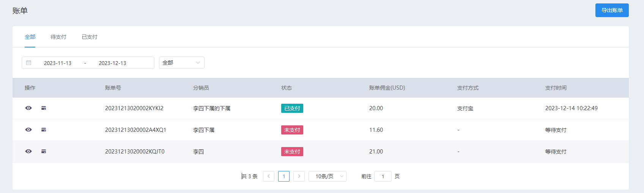Screen dimensions: 644x193
Task: Select page 1 in pagination
Action: pyautogui.click(x=284, y=176)
